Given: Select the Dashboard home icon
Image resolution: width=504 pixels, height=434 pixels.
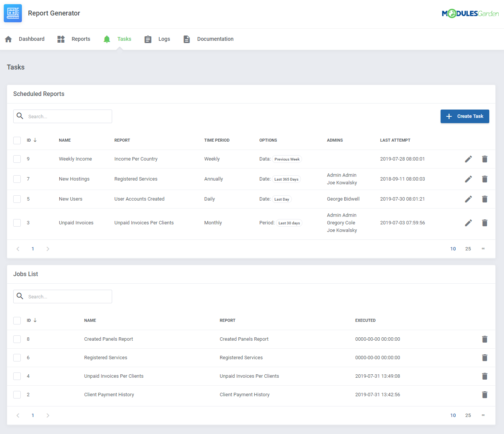Looking at the screenshot, I should (8, 39).
